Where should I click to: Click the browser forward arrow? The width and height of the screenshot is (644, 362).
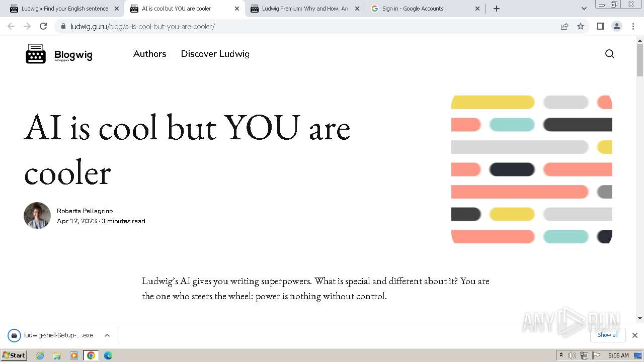27,26
